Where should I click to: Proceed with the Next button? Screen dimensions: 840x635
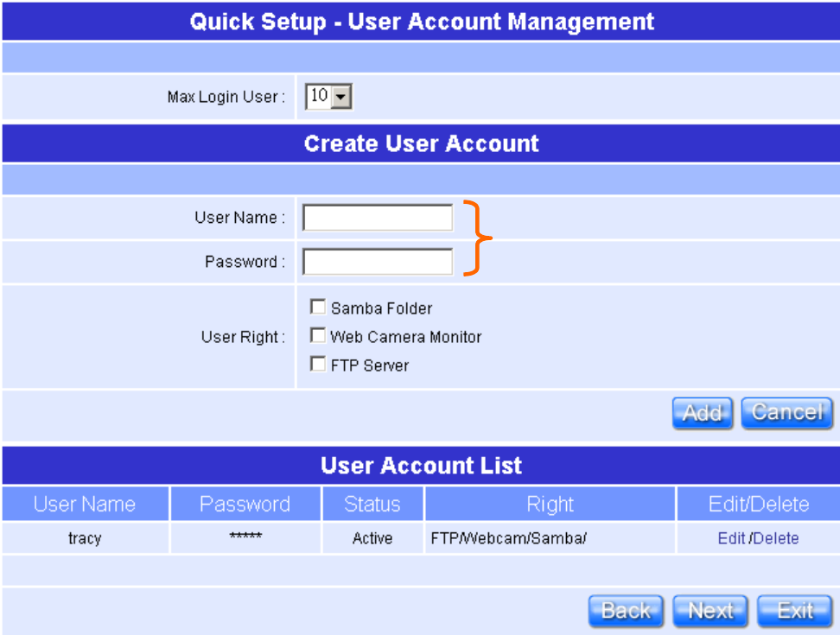tap(710, 611)
